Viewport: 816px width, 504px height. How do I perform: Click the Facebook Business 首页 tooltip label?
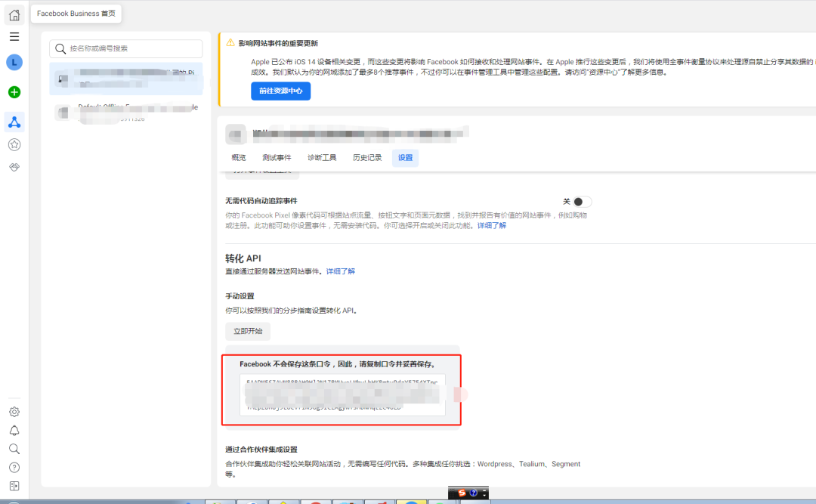click(x=76, y=14)
